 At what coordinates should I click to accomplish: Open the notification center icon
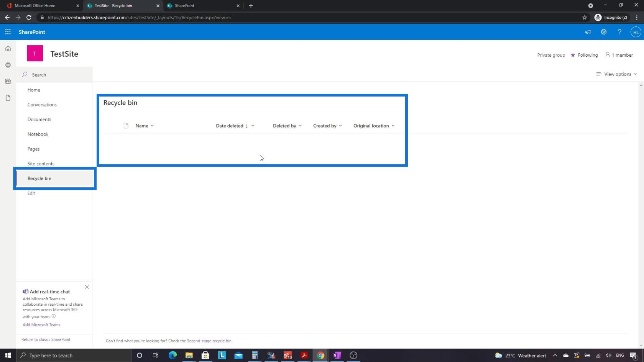634,355
